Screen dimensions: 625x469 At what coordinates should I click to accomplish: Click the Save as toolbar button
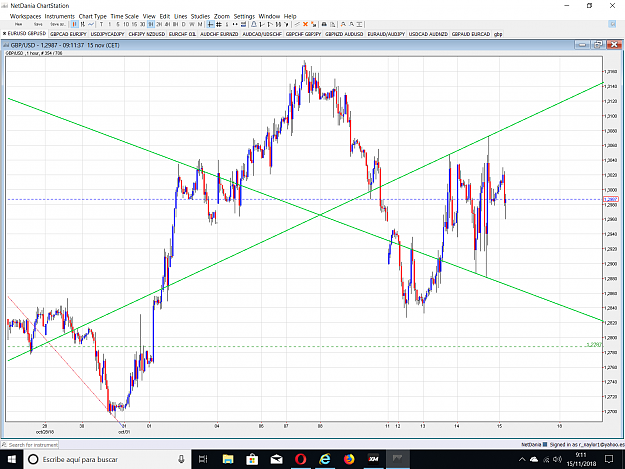(x=58, y=24)
